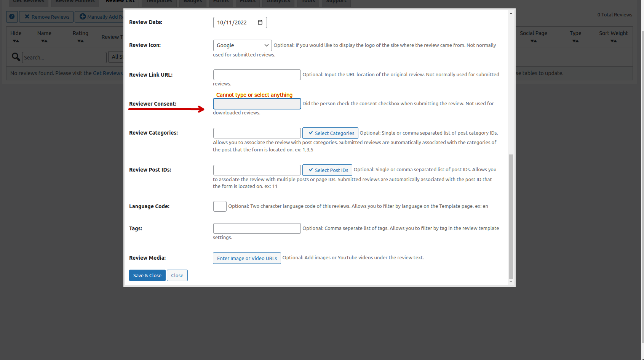
Task: Sort by the Name column arrows
Action: [x=44, y=41]
